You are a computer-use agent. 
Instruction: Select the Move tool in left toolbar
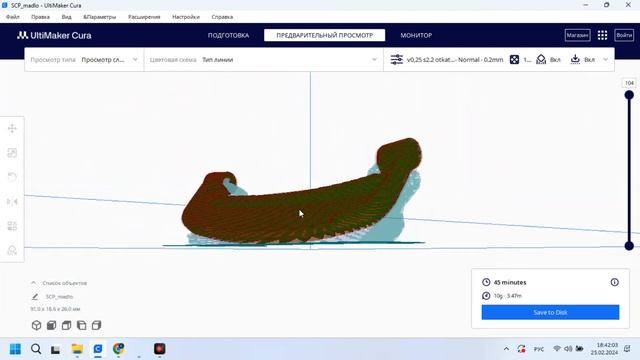[12, 129]
